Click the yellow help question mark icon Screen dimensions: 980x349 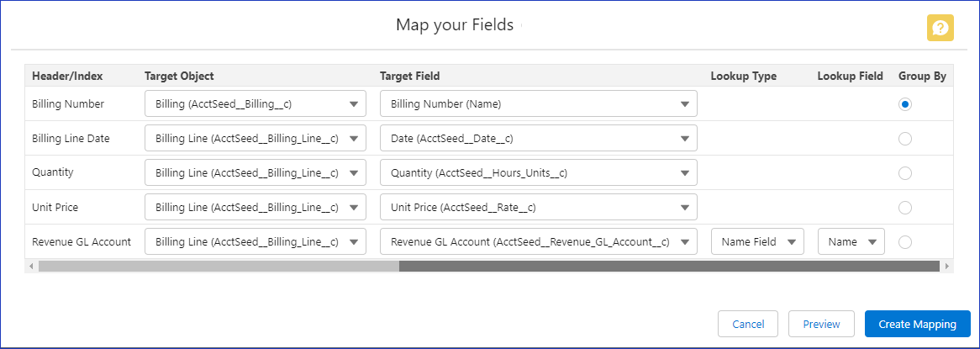click(940, 28)
